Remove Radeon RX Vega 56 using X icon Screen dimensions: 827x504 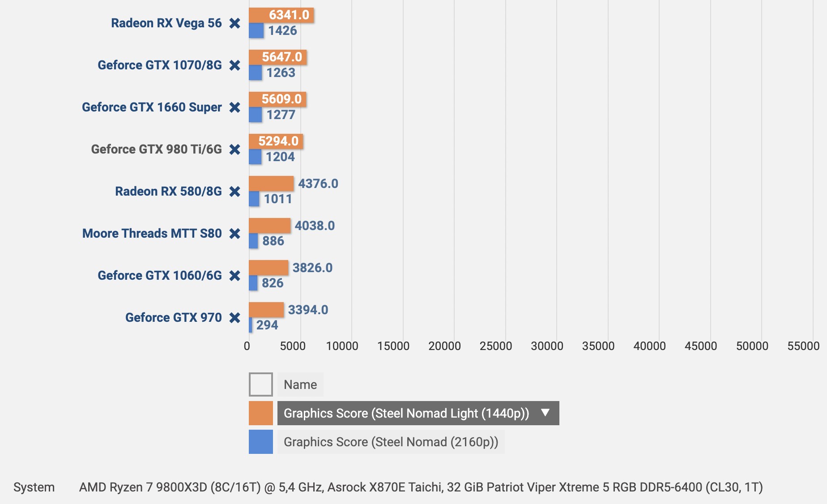(234, 23)
